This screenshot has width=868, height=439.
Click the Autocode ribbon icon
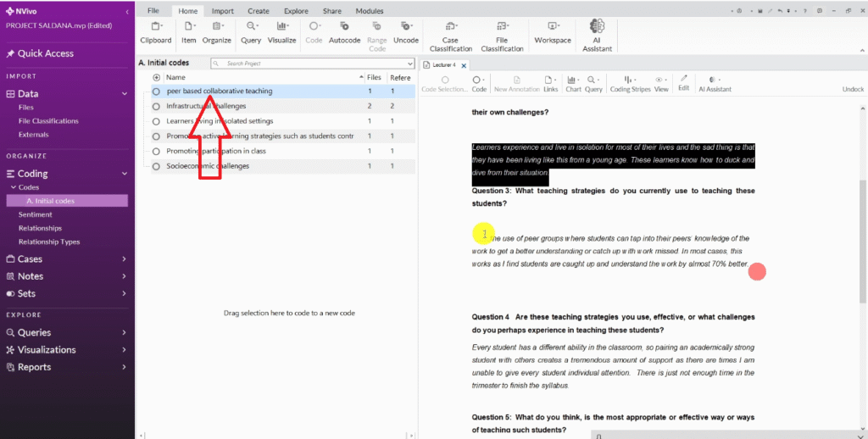[x=344, y=28]
